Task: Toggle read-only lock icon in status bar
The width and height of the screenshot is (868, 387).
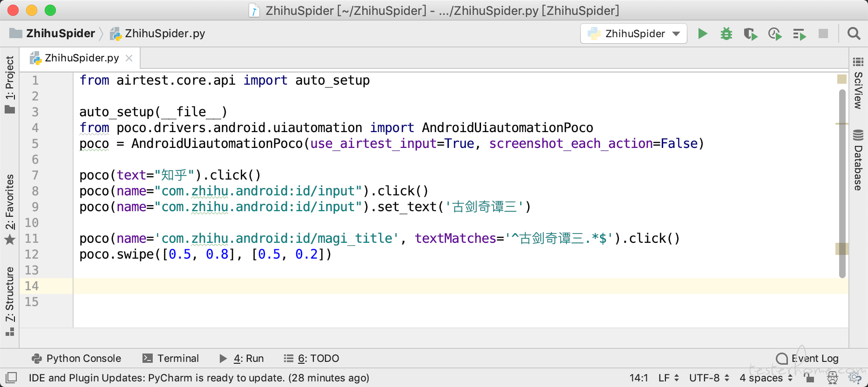Action: click(809, 378)
